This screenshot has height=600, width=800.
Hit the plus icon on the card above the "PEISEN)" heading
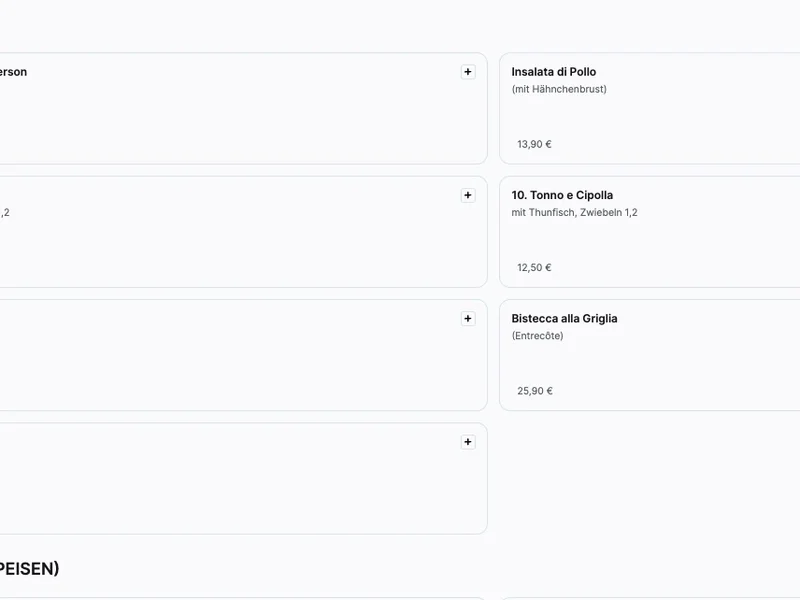[468, 442]
